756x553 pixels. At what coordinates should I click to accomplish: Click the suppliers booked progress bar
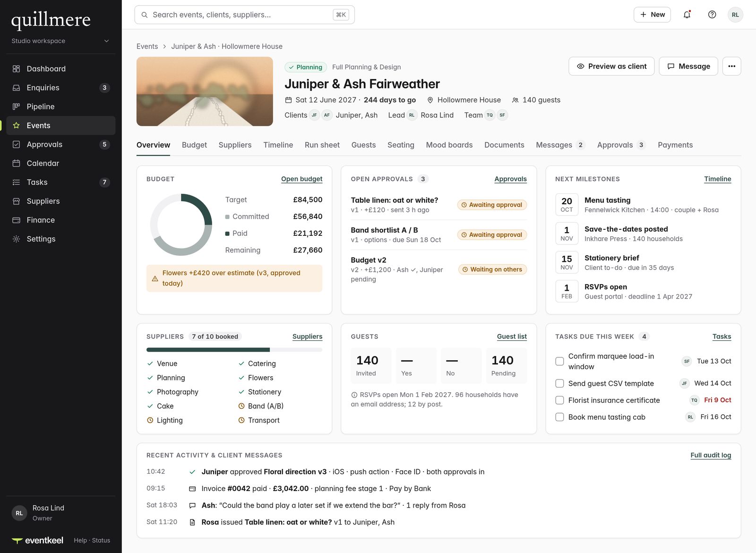pos(234,350)
